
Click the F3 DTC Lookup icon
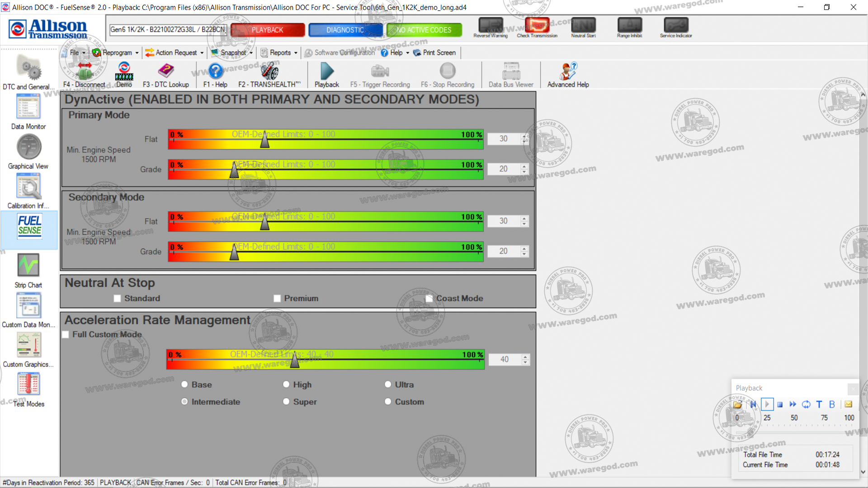pos(165,71)
